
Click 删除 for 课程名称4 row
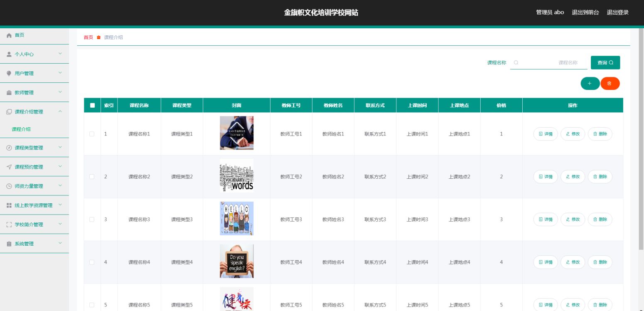coord(600,262)
